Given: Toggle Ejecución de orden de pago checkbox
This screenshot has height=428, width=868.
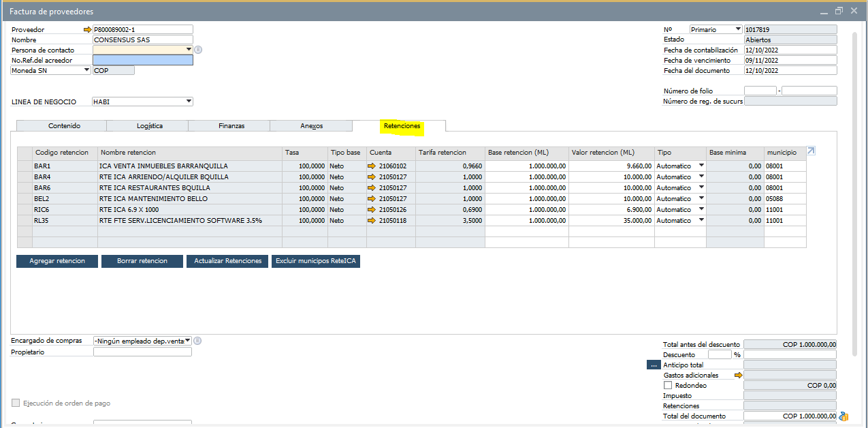Looking at the screenshot, I should pos(16,403).
